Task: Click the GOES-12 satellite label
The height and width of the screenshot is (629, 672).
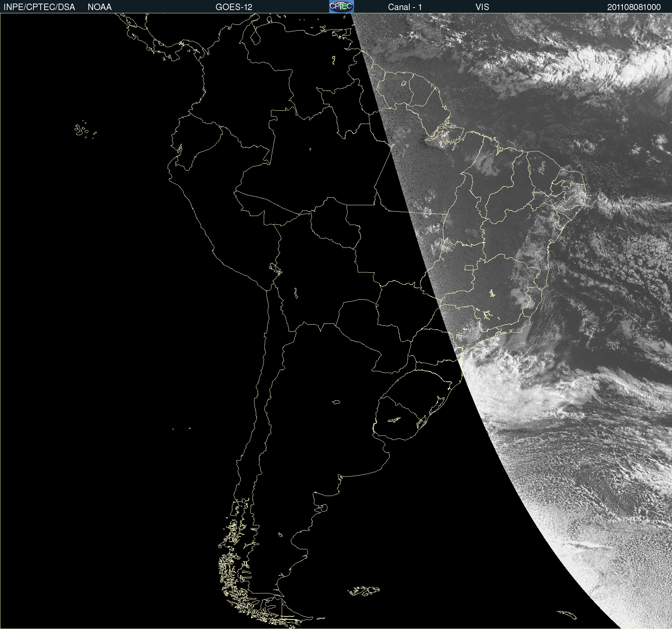Action: tap(234, 7)
